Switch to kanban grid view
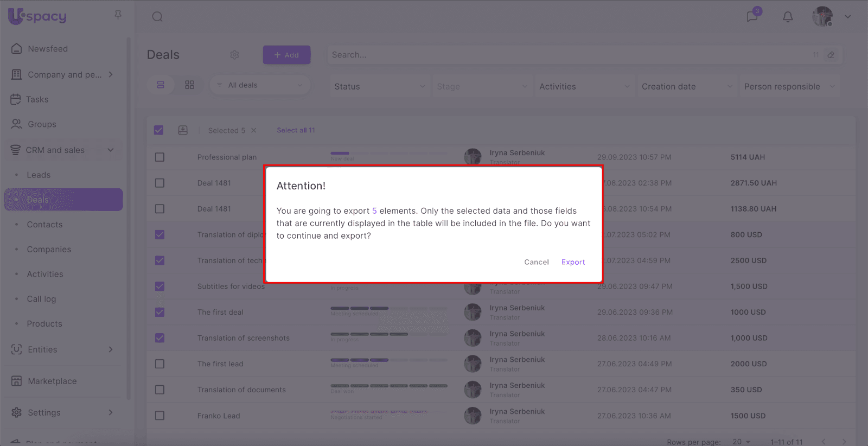This screenshot has height=446, width=868. click(x=189, y=85)
